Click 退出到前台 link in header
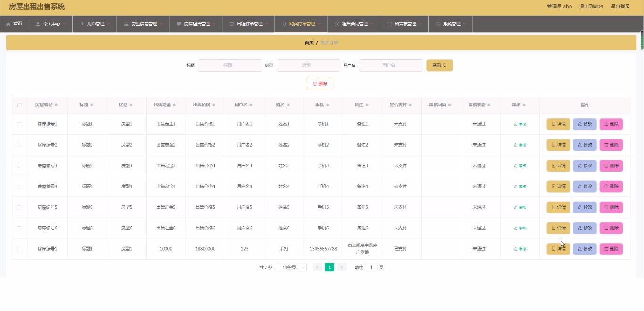 [591, 7]
